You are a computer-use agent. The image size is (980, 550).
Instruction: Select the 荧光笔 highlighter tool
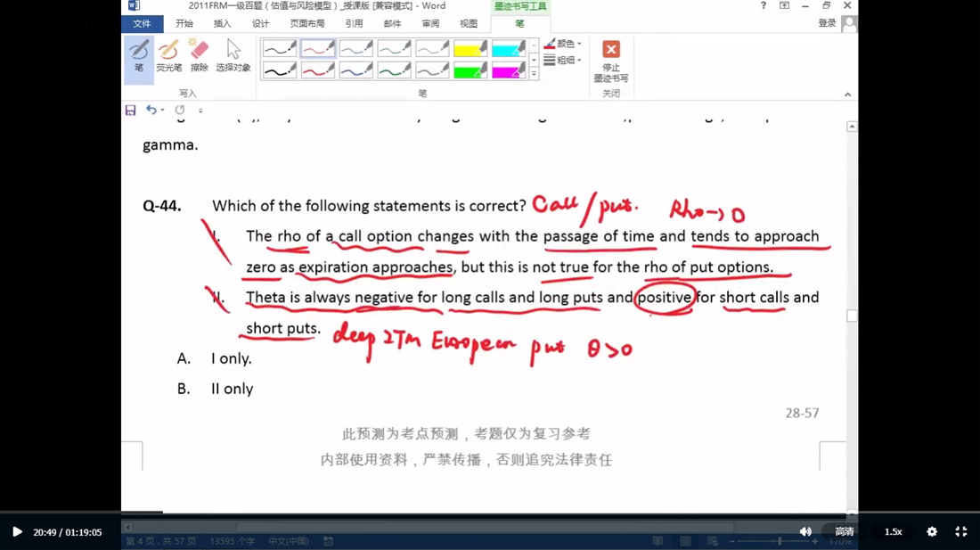[x=168, y=57]
